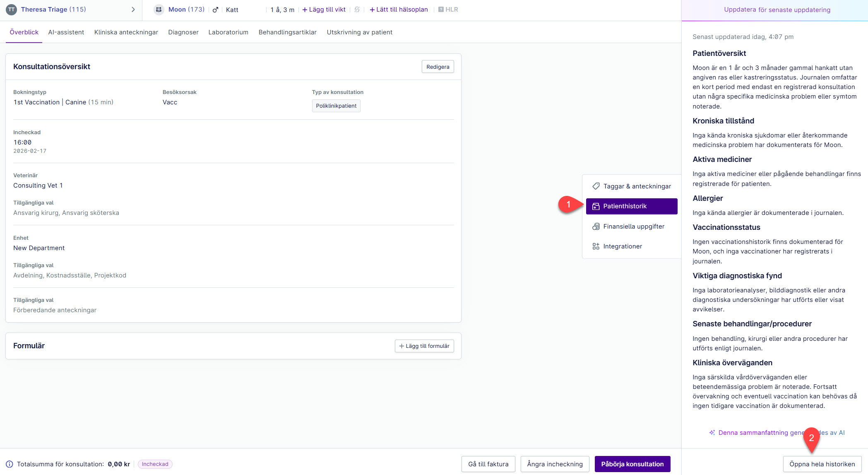Screen dimensions: 868x475
Task: Switch to the Överblick tab
Action: click(x=24, y=32)
